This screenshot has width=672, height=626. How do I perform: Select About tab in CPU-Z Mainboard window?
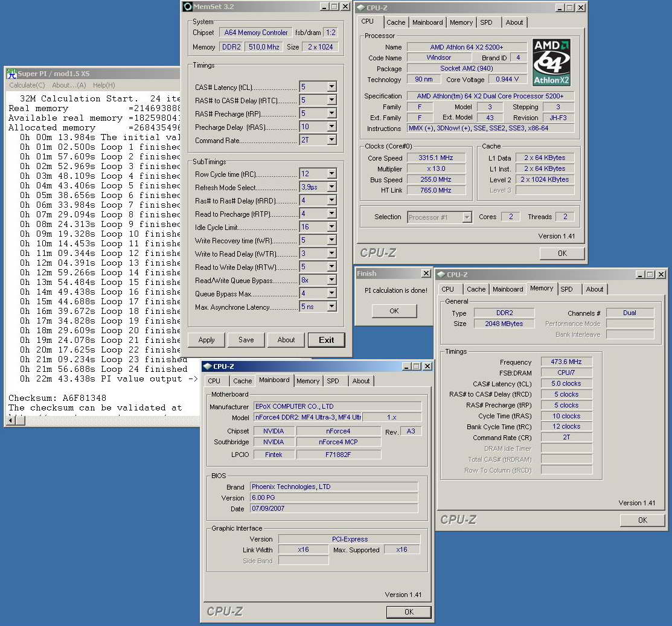pos(361,381)
